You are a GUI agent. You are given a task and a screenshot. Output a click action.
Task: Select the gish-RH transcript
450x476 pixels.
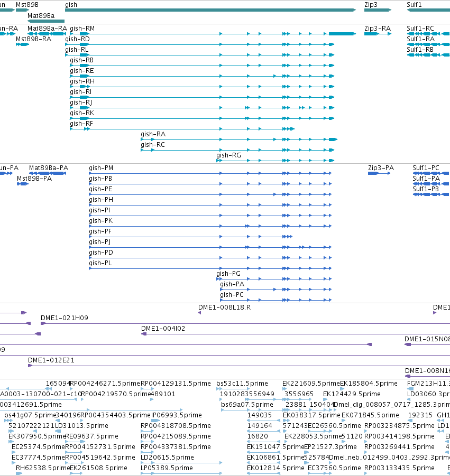point(202,87)
